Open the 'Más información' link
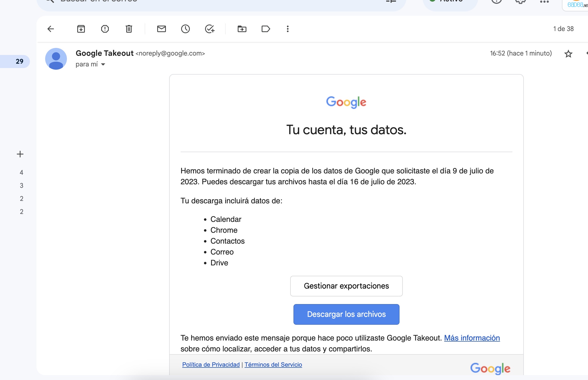The height and width of the screenshot is (380, 588). pos(472,338)
